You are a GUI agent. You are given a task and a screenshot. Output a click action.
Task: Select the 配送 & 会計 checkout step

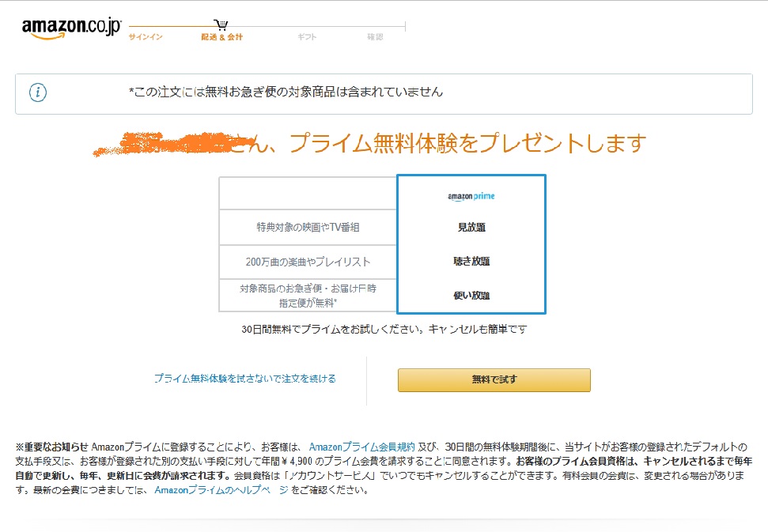pos(222,36)
